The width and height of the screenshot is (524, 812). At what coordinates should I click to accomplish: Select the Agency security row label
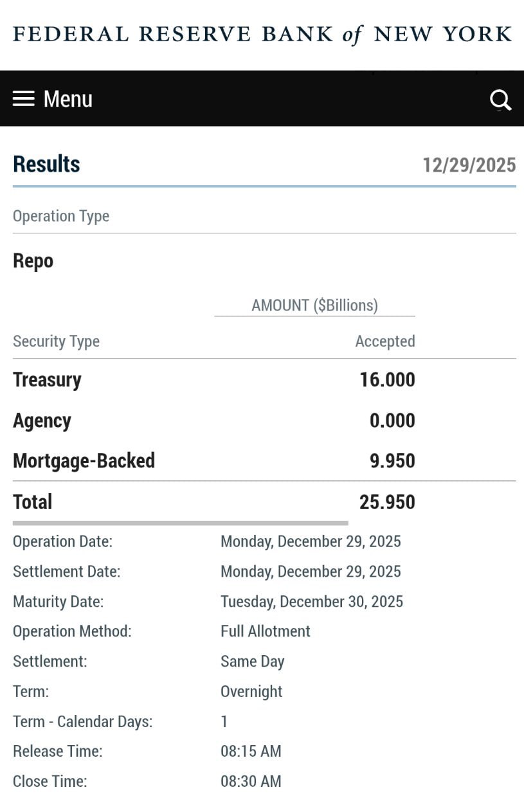pyautogui.click(x=42, y=420)
